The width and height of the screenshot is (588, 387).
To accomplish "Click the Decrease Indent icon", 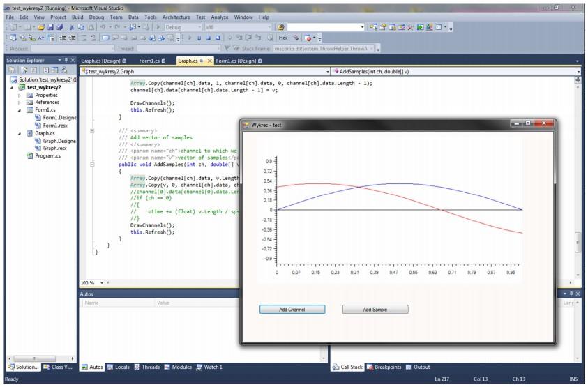I will tap(63, 38).
